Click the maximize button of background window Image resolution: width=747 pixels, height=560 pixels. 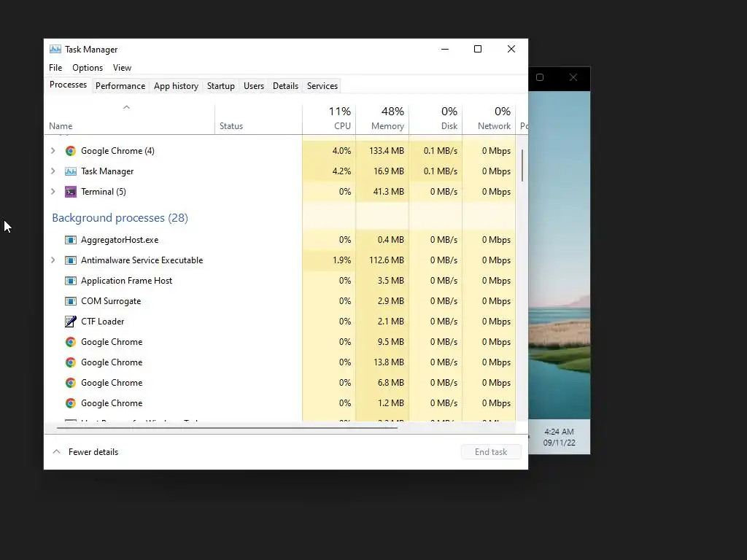[540, 77]
